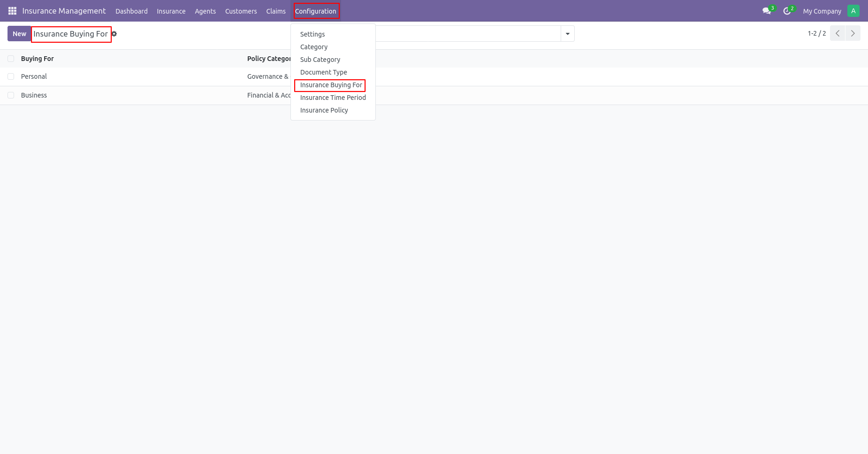Viewport: 868px width, 454px height.
Task: Check the Business row checkbox
Action: click(x=11, y=95)
